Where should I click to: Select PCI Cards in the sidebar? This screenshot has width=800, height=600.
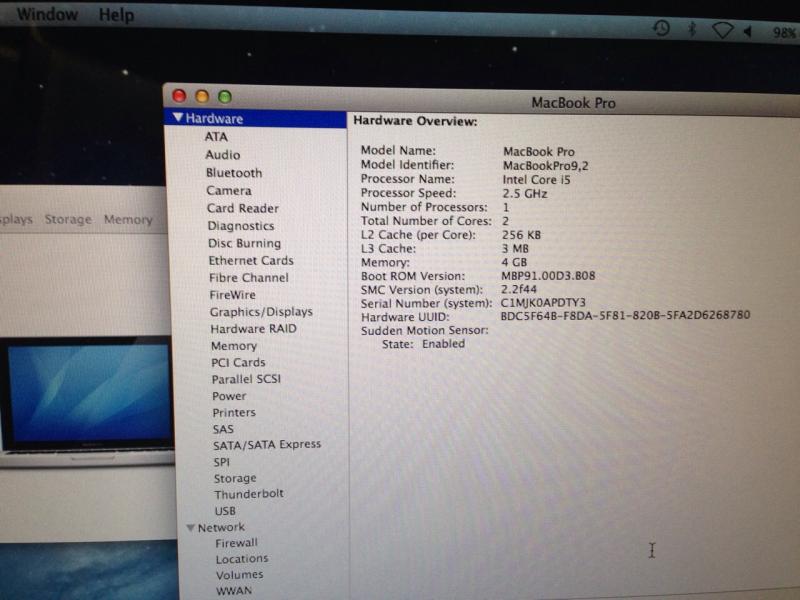238,362
